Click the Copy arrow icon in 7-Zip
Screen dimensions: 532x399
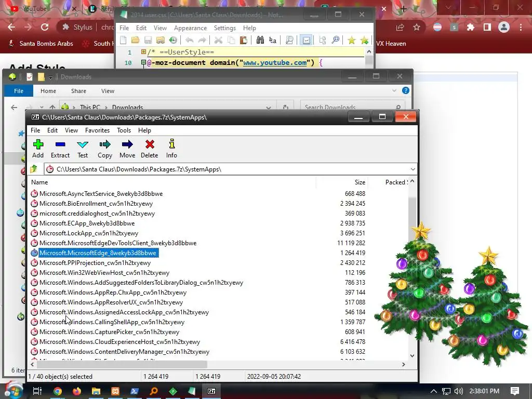click(105, 149)
